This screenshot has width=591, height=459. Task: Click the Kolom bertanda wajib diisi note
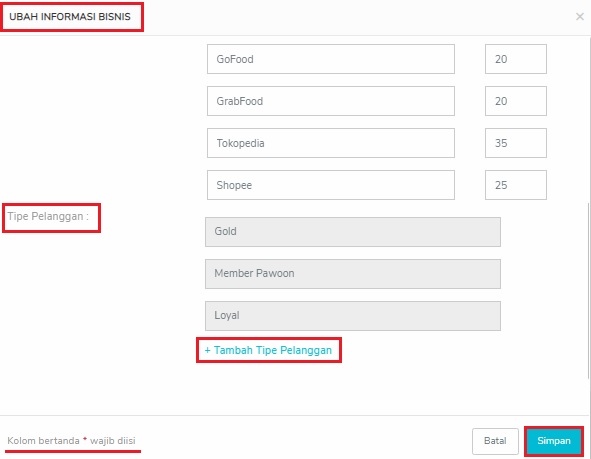(x=71, y=441)
